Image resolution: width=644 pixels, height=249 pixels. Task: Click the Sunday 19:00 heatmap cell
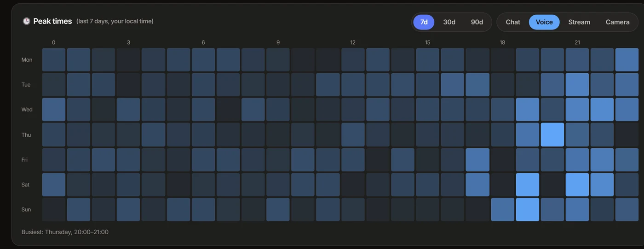tap(528, 209)
